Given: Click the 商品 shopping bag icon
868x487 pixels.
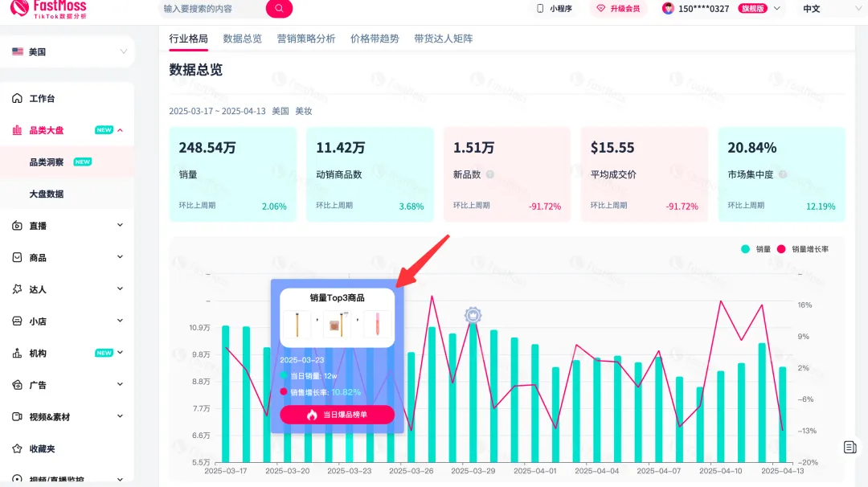Looking at the screenshot, I should [x=17, y=257].
